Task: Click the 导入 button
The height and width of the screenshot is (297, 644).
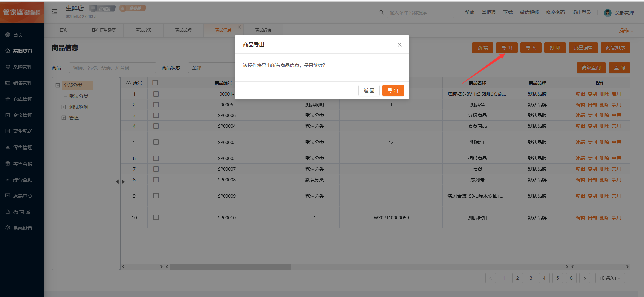Action: pos(531,48)
